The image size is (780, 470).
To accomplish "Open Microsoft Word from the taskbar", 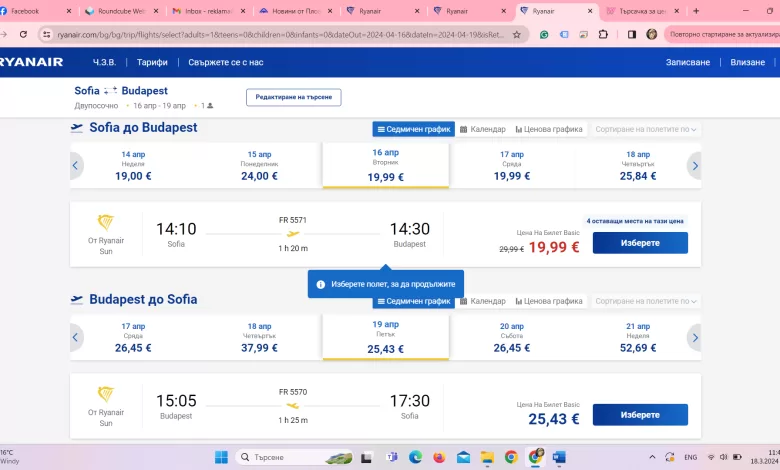I will [559, 457].
